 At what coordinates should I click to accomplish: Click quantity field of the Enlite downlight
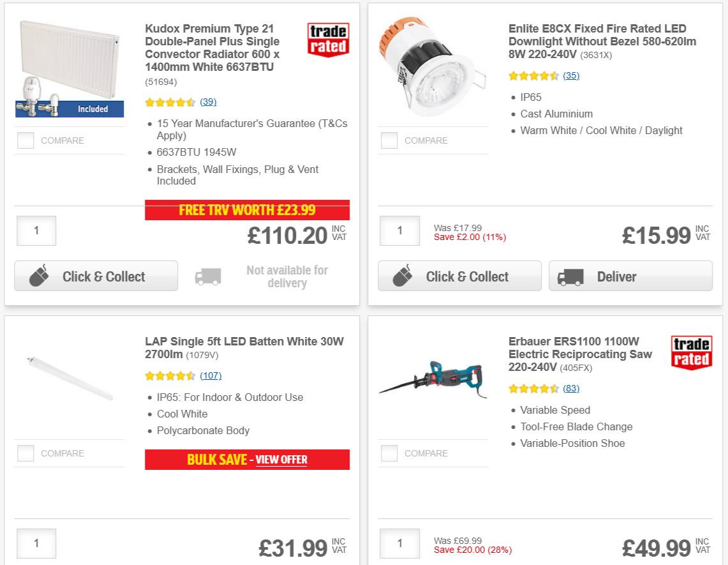(x=399, y=230)
